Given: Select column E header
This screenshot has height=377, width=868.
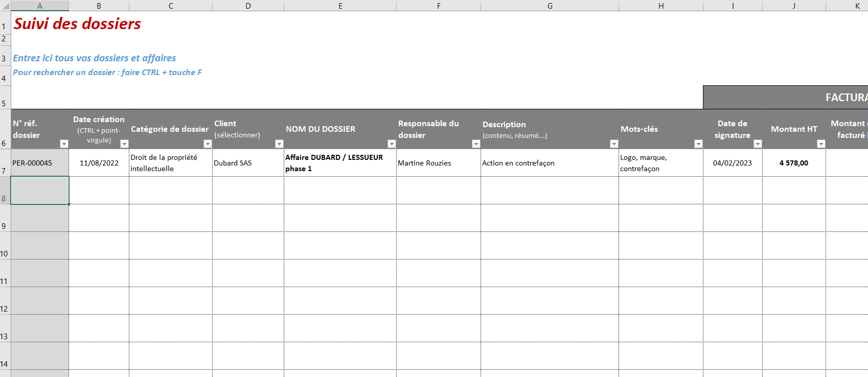Looking at the screenshot, I should click(340, 6).
